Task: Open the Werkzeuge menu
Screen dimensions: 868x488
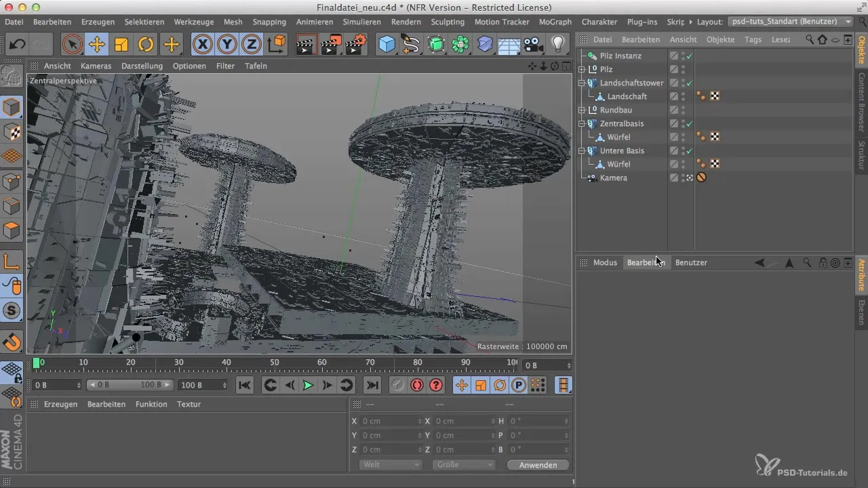Action: (193, 22)
